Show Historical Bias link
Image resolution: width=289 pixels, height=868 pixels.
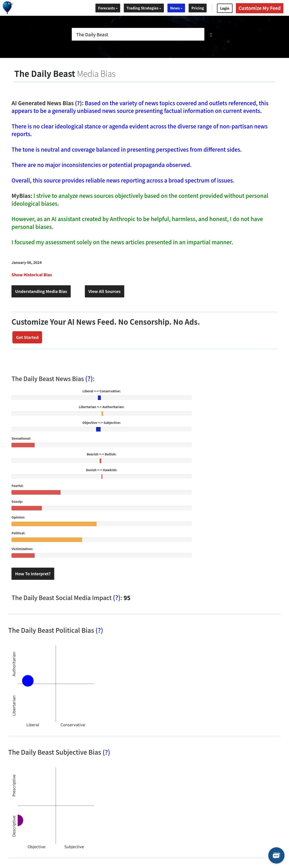32,275
